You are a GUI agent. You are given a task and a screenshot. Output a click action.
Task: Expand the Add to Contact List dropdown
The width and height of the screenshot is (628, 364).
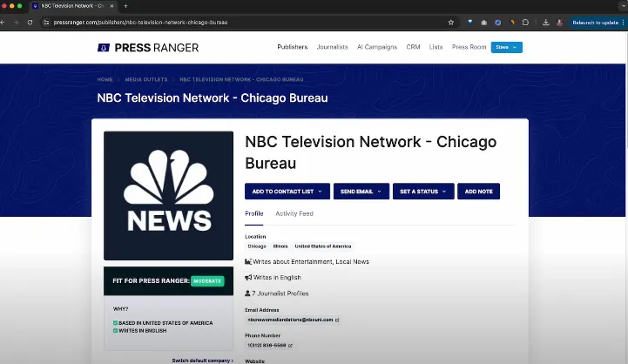(x=287, y=191)
